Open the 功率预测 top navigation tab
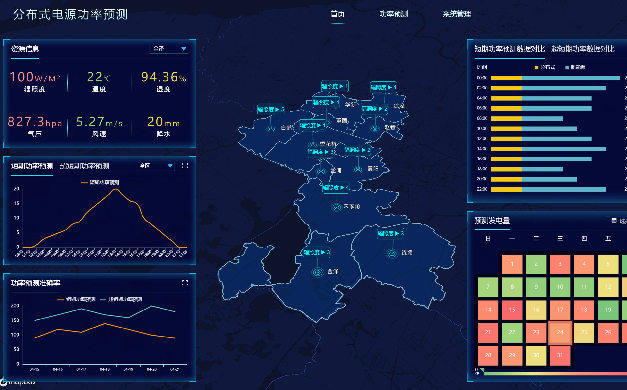 [394, 14]
